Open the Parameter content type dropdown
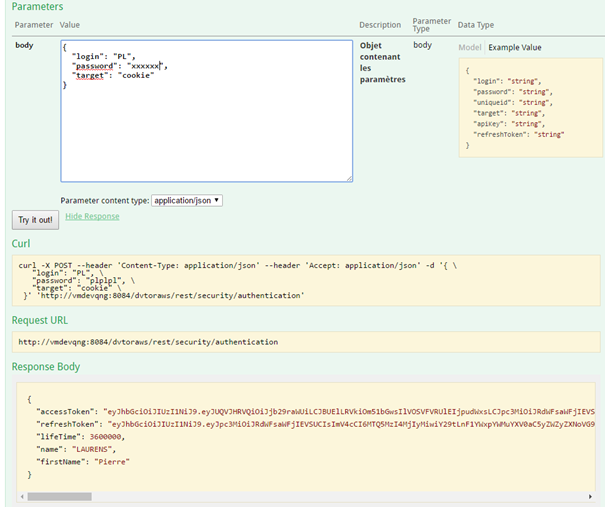Screen dimensions: 605x507 (186, 200)
